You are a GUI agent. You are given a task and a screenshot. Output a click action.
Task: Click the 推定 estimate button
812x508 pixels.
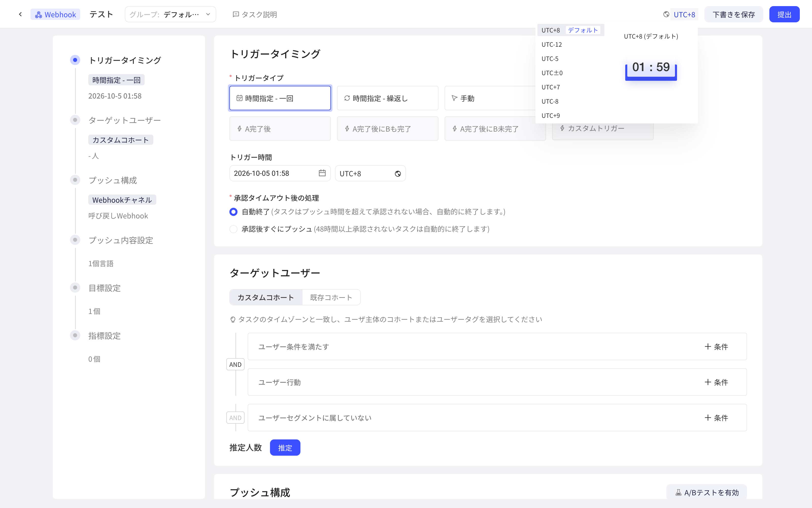[285, 448]
